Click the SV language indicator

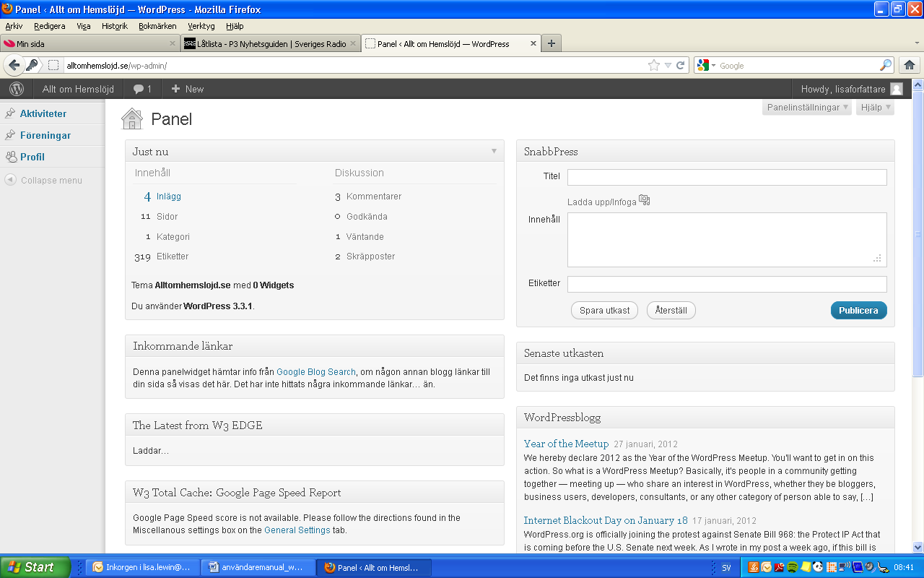pyautogui.click(x=726, y=567)
